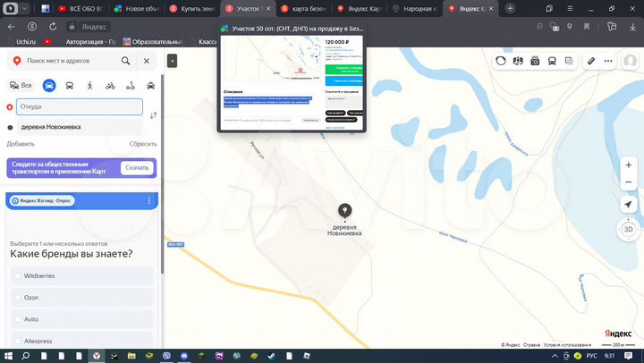Switch to the 'карта безен' tab
The width and height of the screenshot is (644, 363).
pyautogui.click(x=303, y=8)
